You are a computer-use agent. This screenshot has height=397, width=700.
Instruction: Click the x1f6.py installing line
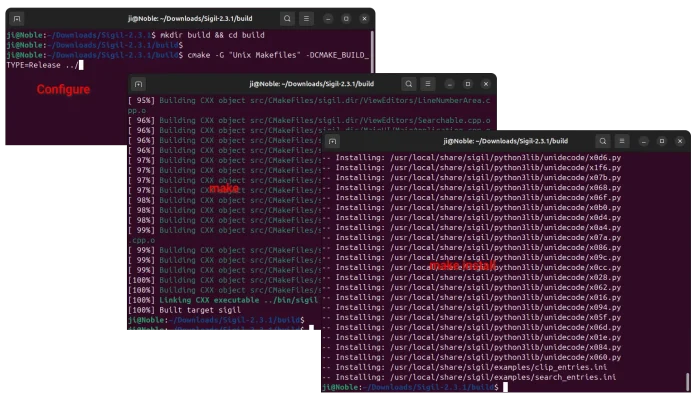coord(471,167)
